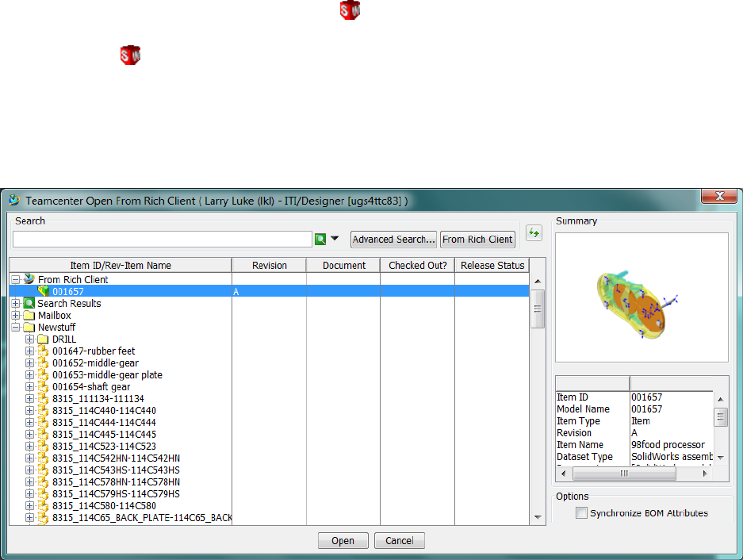The width and height of the screenshot is (743, 560).
Task: Expand the 001652-middle-gear item
Action: [x=30, y=362]
